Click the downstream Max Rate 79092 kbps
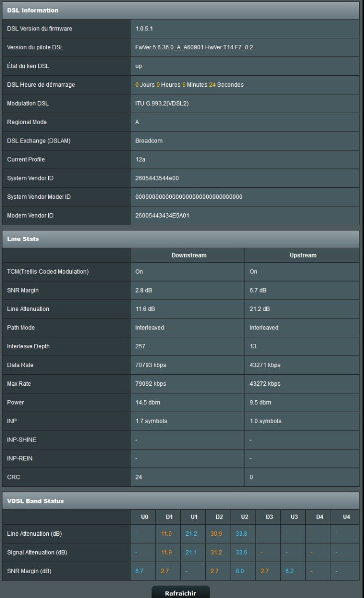Screen dimensions: 364x598 tap(151, 384)
